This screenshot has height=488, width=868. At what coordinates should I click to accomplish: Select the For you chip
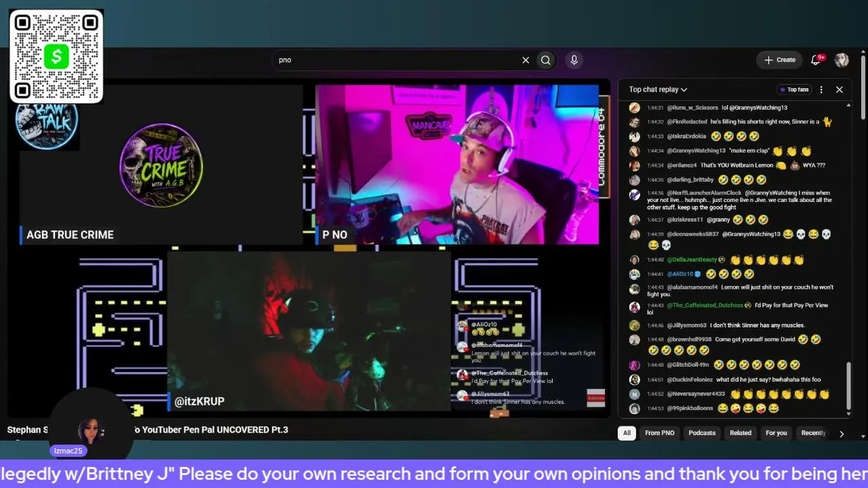[776, 432]
